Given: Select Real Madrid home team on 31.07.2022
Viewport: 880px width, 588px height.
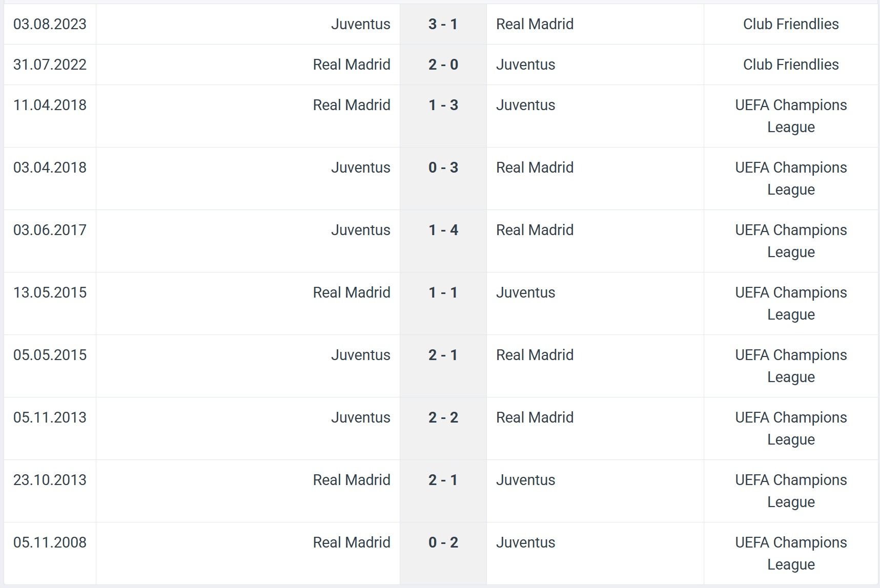Looking at the screenshot, I should click(352, 65).
